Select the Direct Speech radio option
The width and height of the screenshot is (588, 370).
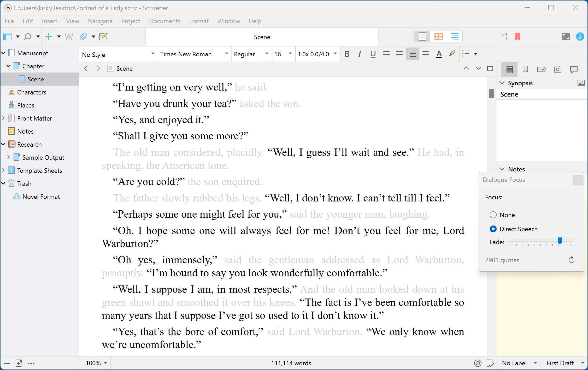coord(493,229)
